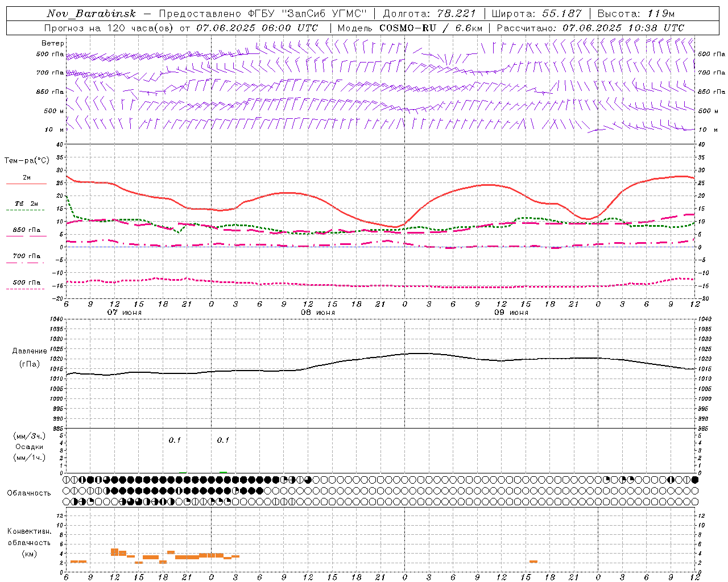Click the Рассчитано: 07.06.2025 10:38 UTC timestamp

pyautogui.click(x=590, y=28)
